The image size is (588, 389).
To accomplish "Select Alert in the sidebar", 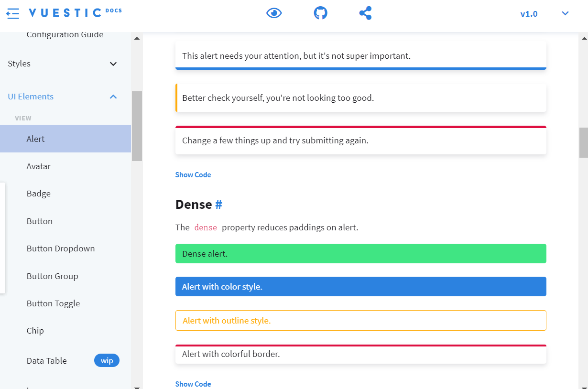I will pyautogui.click(x=65, y=139).
